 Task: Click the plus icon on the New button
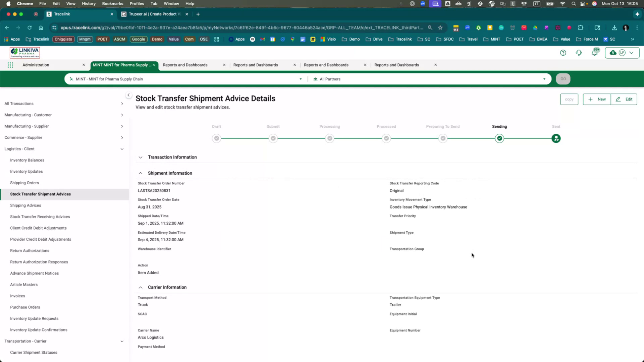590,99
